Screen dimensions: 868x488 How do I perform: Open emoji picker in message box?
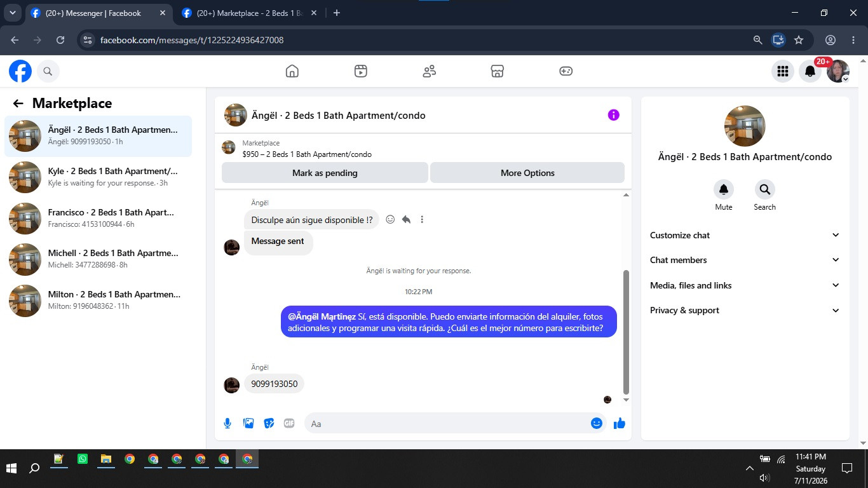597,423
